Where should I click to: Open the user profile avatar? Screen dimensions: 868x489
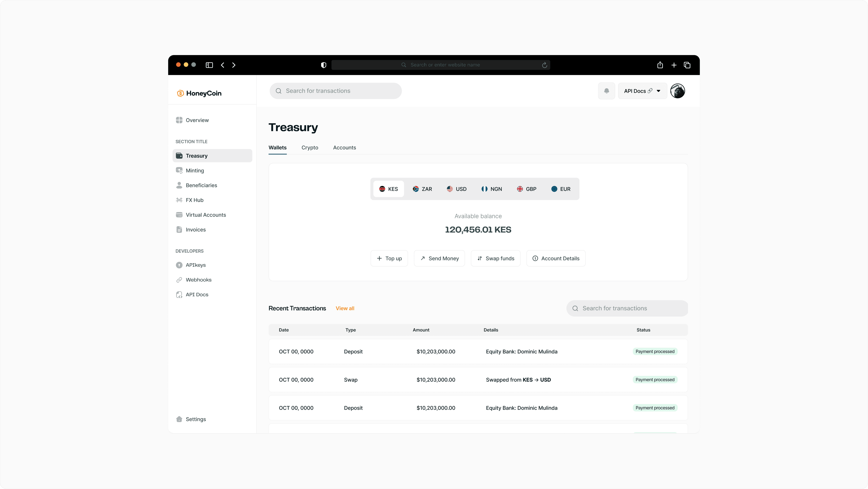tap(677, 91)
